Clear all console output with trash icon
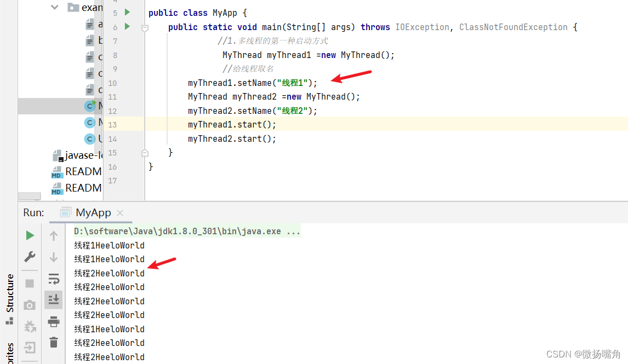This screenshot has width=628, height=364. tap(54, 343)
